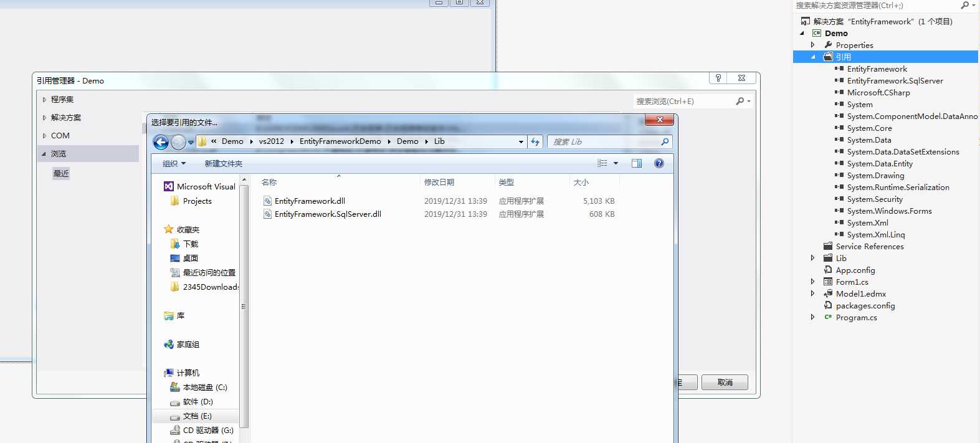Image resolution: width=980 pixels, height=443 pixels.
Task: Expand Form1.cs node in Solution Explorer
Action: [x=812, y=282]
